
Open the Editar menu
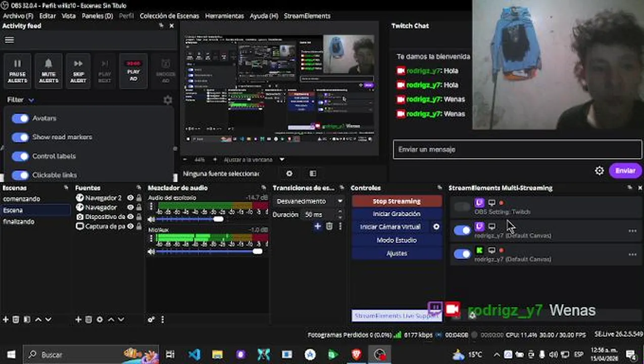(47, 16)
